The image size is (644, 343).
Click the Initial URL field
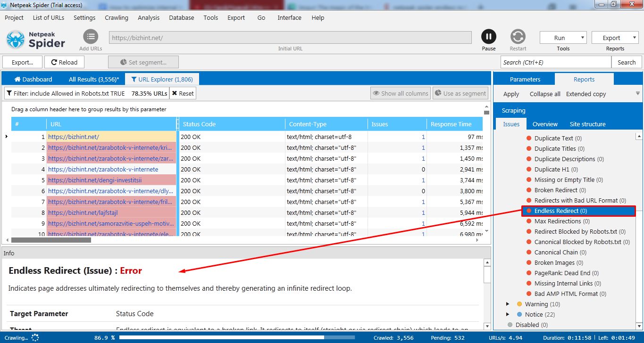[290, 38]
